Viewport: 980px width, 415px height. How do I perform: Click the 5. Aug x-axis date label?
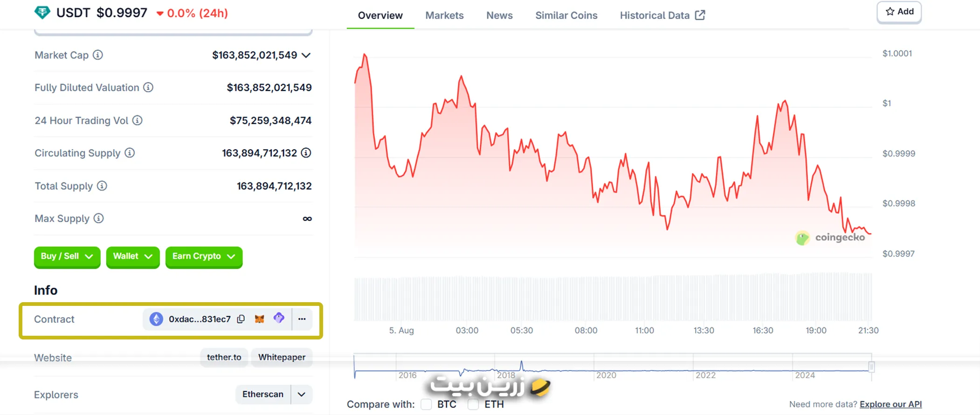point(401,330)
